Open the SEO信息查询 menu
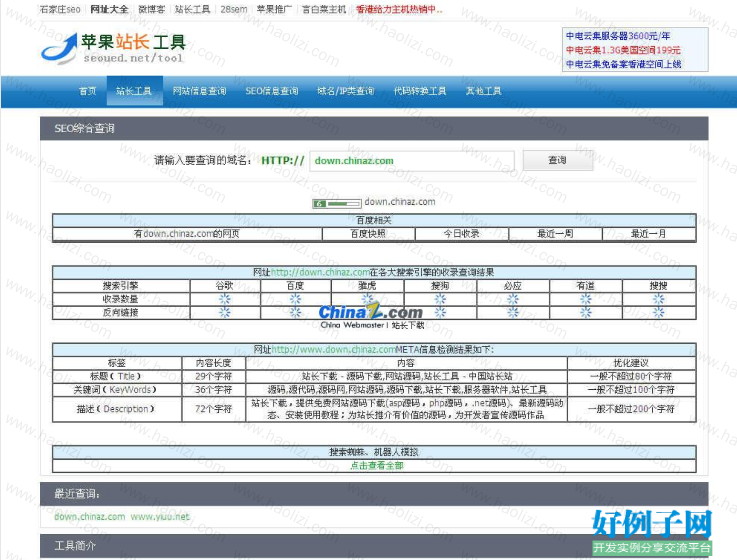 272,91
